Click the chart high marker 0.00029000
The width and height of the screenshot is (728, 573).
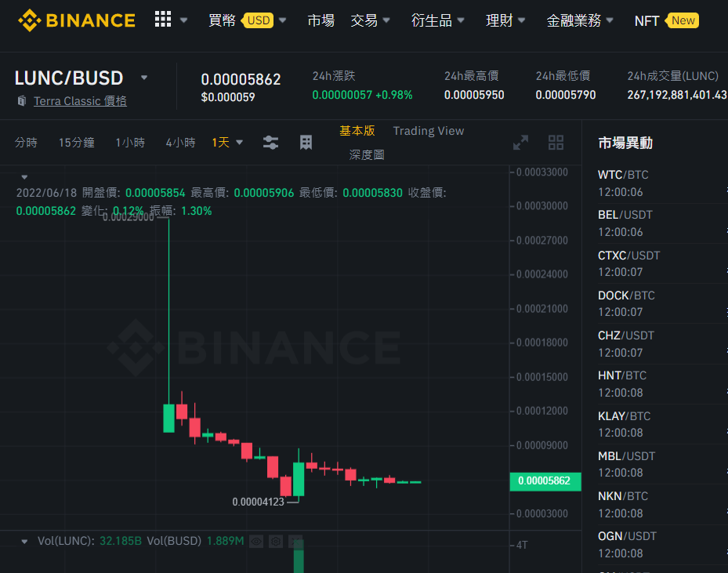(129, 217)
